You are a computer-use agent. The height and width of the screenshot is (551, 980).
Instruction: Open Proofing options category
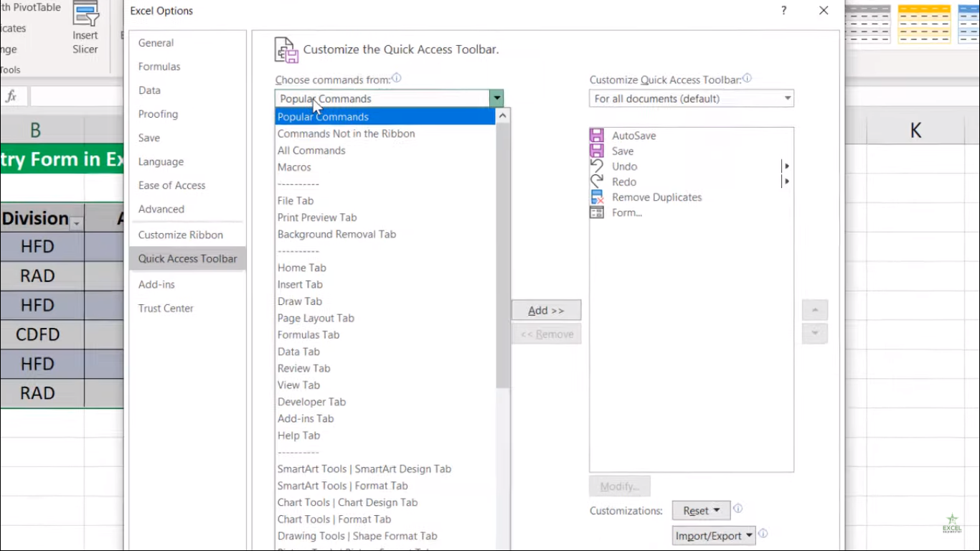click(x=187, y=114)
